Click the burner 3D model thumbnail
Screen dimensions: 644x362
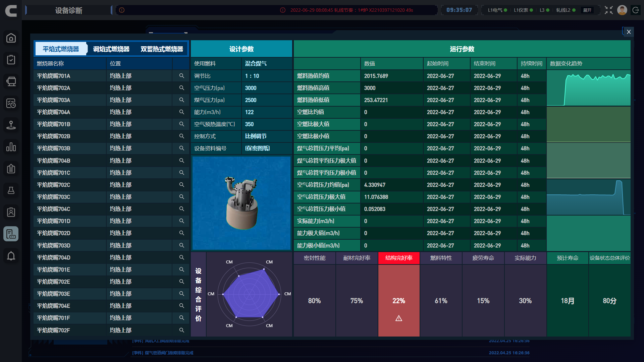(x=241, y=203)
